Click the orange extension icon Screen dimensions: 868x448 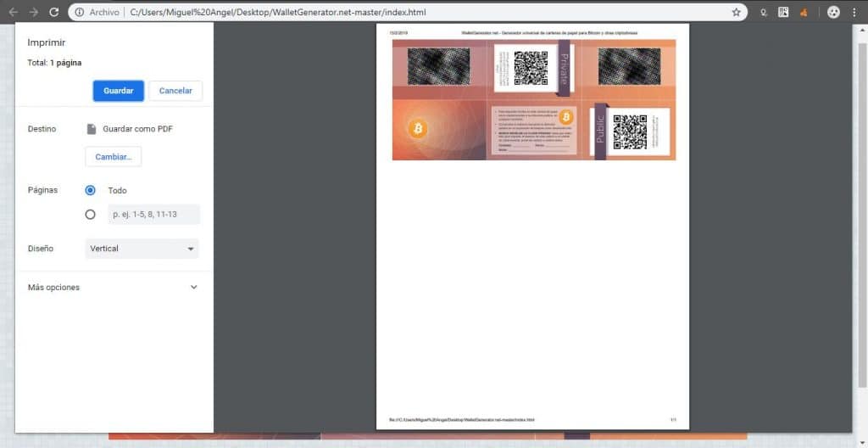[x=804, y=12]
